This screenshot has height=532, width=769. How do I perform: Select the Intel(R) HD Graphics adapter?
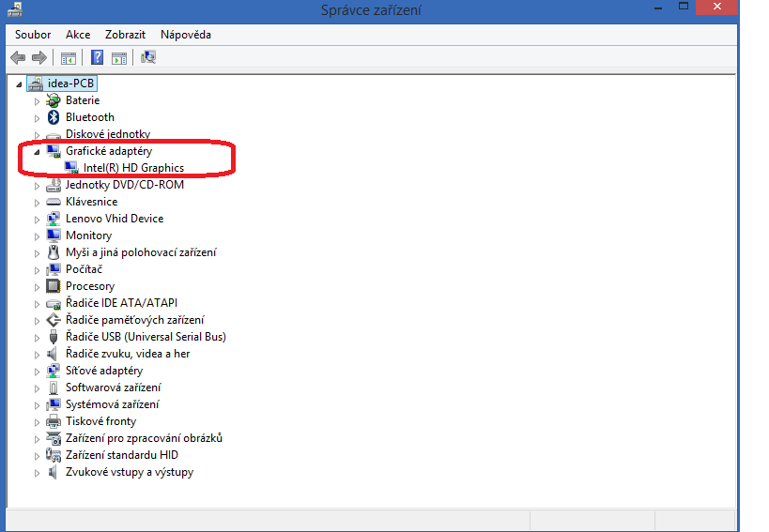coord(133,168)
